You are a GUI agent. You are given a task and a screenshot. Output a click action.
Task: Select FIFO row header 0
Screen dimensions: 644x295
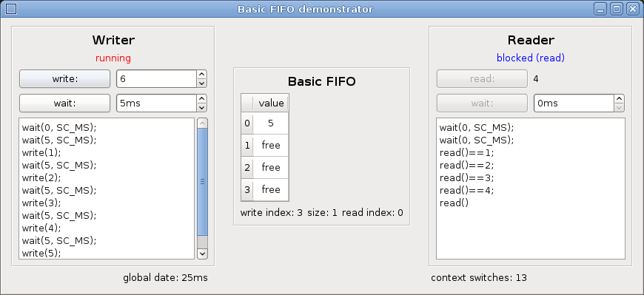[x=246, y=123]
